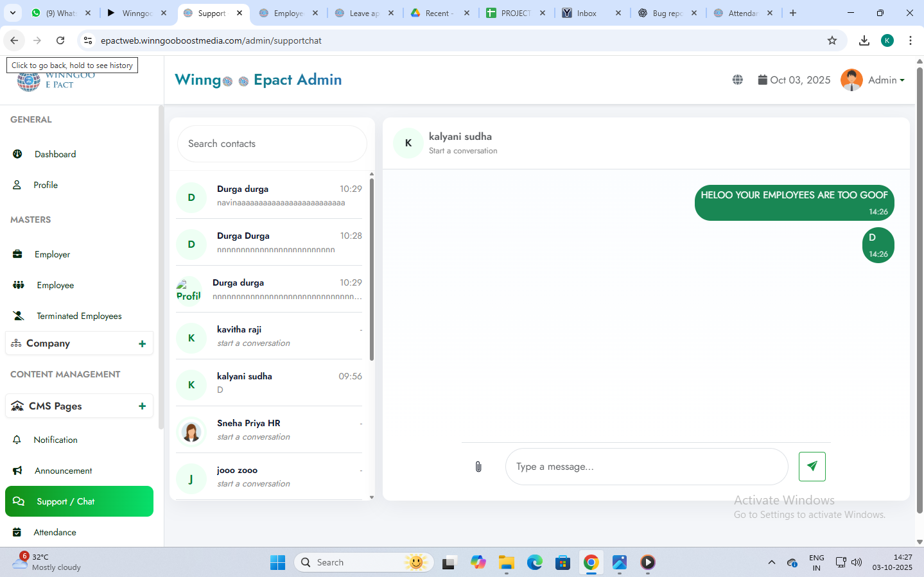The image size is (924, 577).
Task: Switch to the Leave application browser tab
Action: click(364, 13)
